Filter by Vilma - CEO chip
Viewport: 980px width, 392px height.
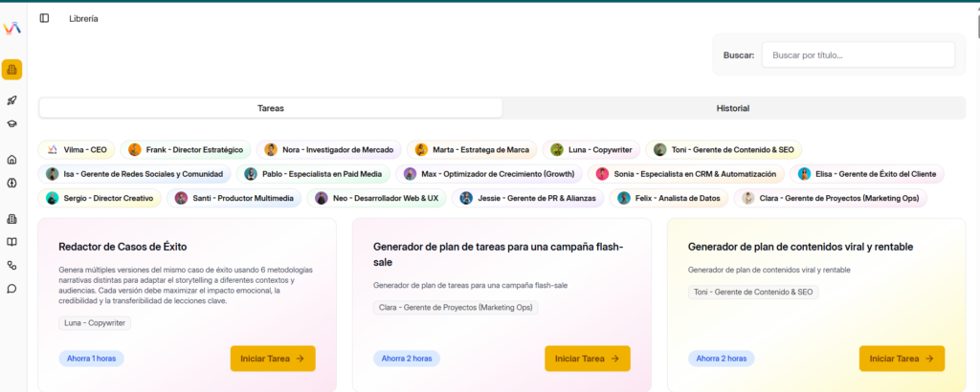pyautogui.click(x=78, y=150)
